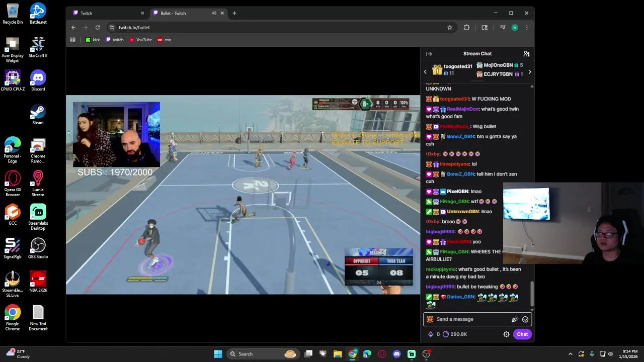Viewport: 644px width, 362px height.
Task: Show hidden system tray icons
Action: (570, 354)
